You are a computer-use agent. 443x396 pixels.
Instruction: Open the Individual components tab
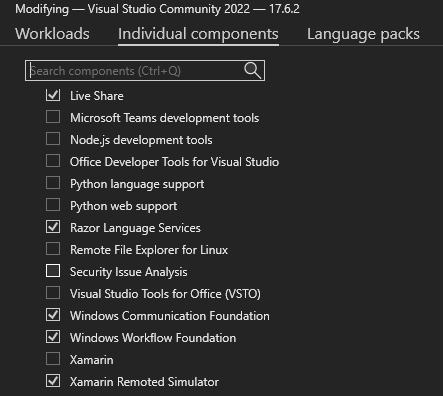198,34
